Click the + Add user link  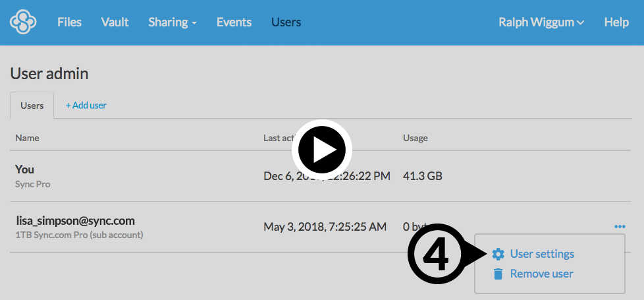tap(86, 105)
